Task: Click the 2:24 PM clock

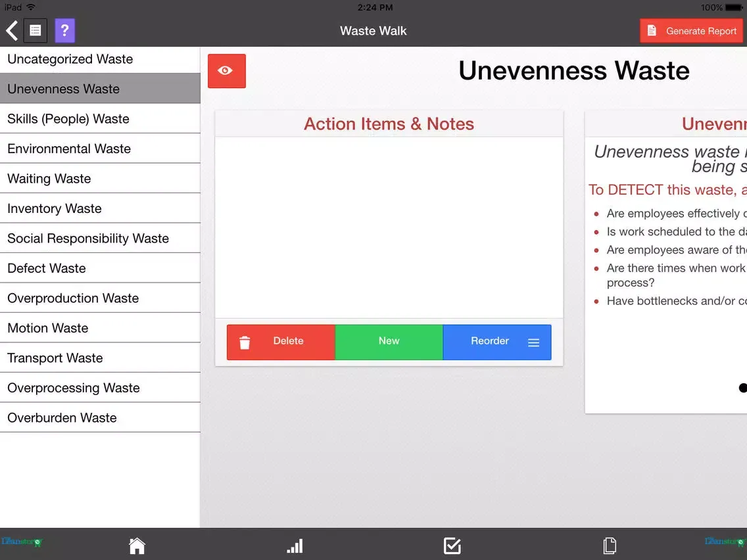Action: [375, 8]
